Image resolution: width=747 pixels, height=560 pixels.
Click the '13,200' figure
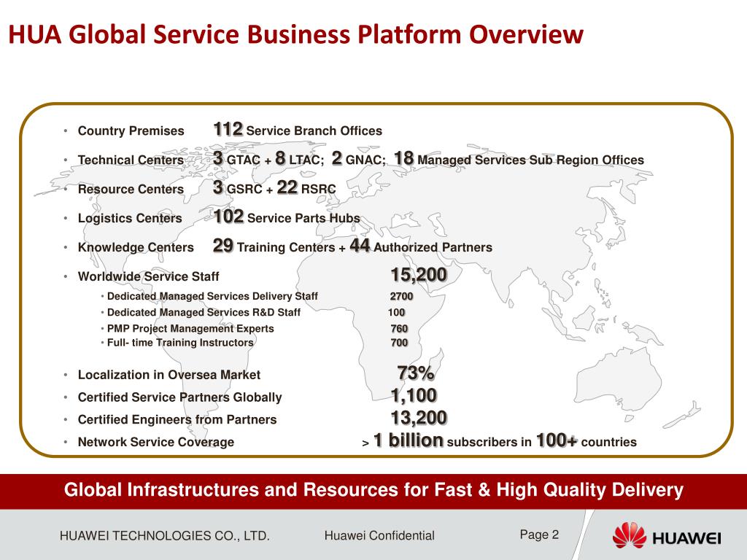tap(419, 418)
